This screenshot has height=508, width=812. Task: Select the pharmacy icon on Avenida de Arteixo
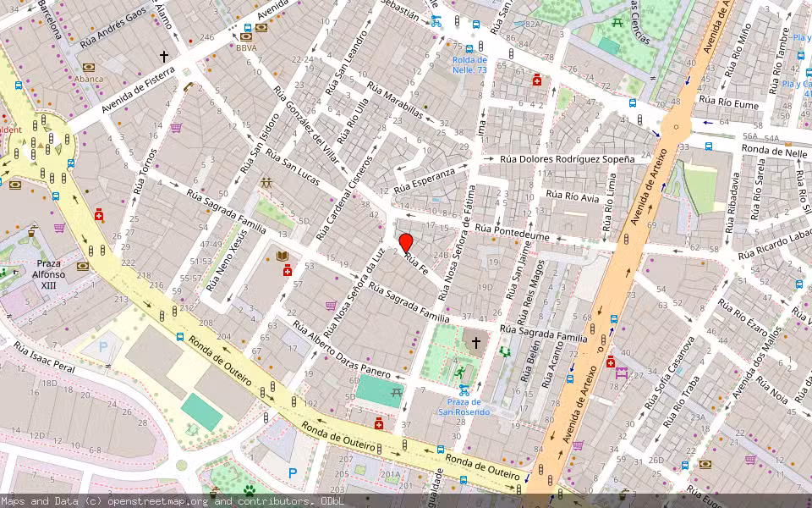click(x=611, y=362)
